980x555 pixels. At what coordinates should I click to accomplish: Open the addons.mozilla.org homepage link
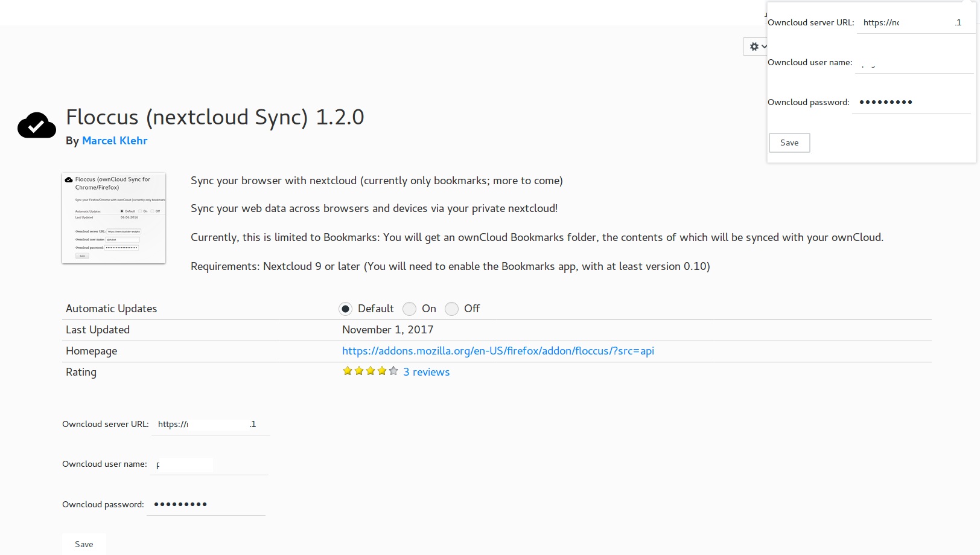[x=498, y=351]
